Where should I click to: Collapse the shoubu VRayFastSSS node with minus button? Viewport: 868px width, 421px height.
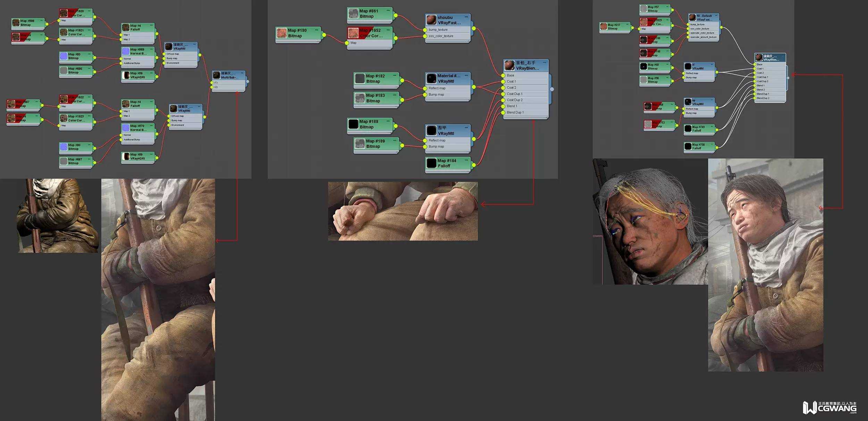point(466,17)
